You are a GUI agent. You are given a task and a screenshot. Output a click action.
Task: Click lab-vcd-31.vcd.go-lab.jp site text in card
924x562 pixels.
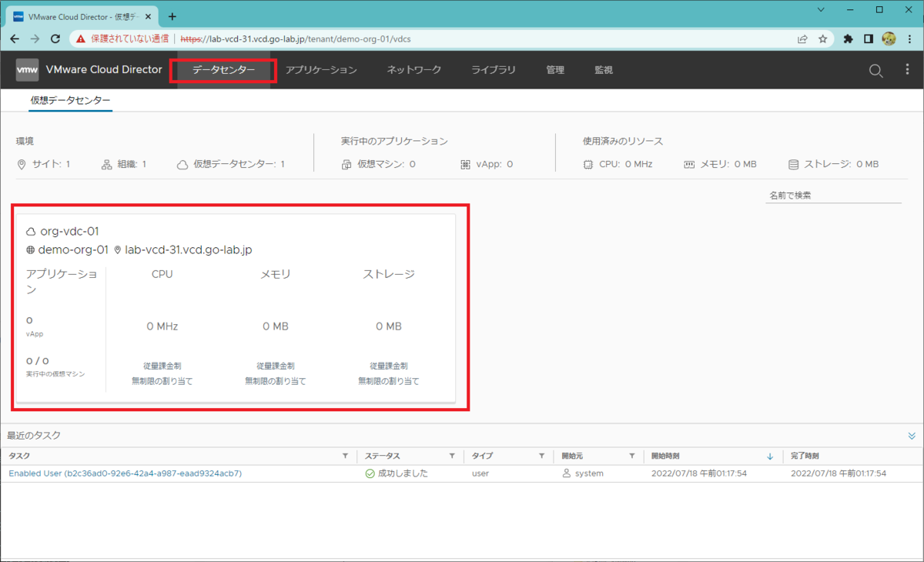click(x=189, y=249)
